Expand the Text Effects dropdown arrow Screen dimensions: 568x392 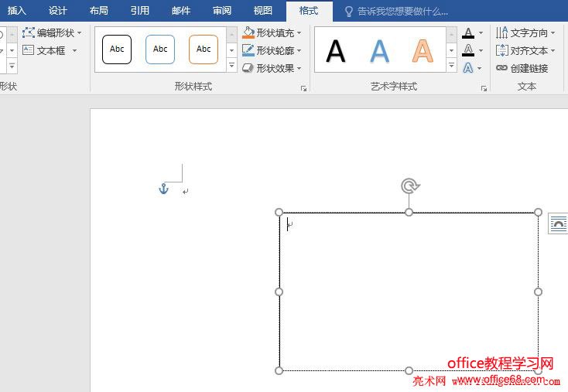(x=480, y=68)
